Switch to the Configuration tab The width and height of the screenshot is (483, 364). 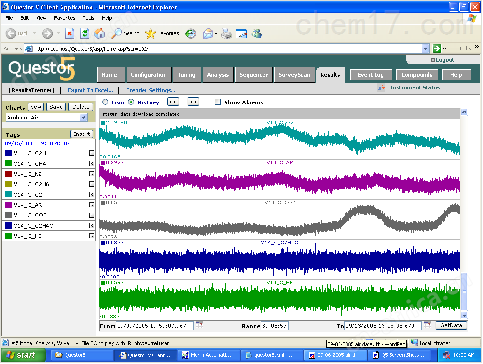[148, 75]
